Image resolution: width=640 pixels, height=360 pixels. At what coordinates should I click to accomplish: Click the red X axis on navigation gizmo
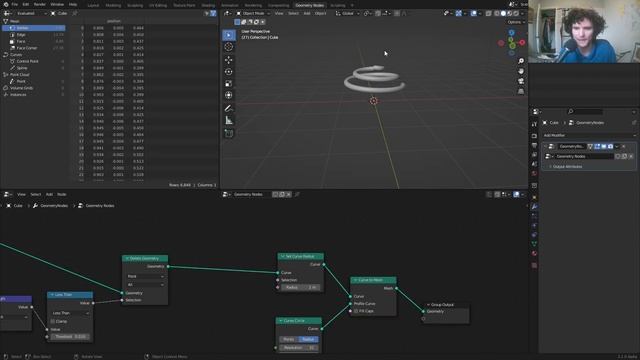[522, 42]
